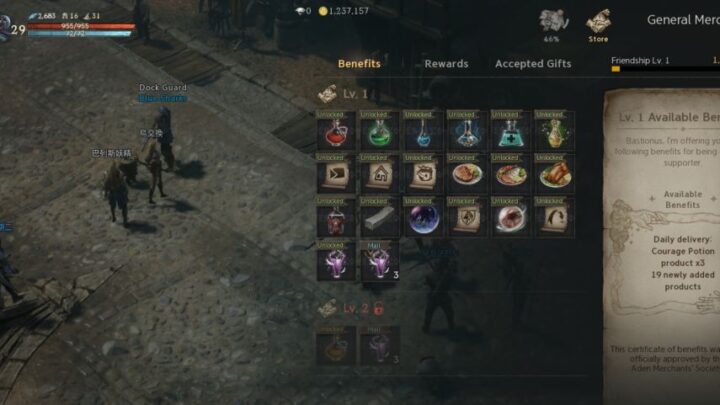Click the locked Lv. 2 orange potion
This screenshot has width=720, height=405.
(x=336, y=346)
